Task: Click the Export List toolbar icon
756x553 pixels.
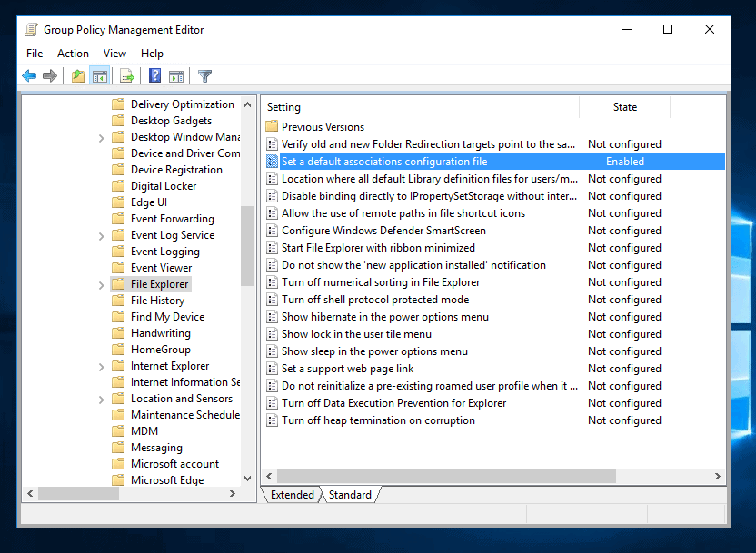Action: point(127,76)
